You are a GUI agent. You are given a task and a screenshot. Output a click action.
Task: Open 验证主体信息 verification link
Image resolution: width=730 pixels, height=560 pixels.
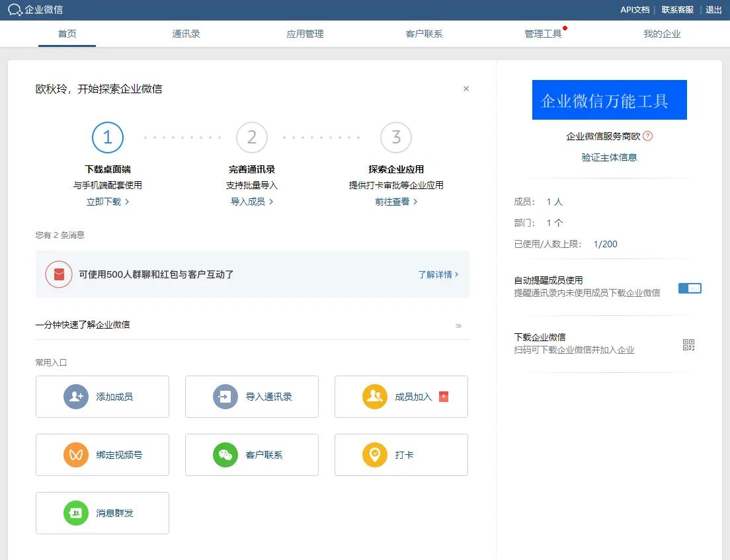(609, 157)
